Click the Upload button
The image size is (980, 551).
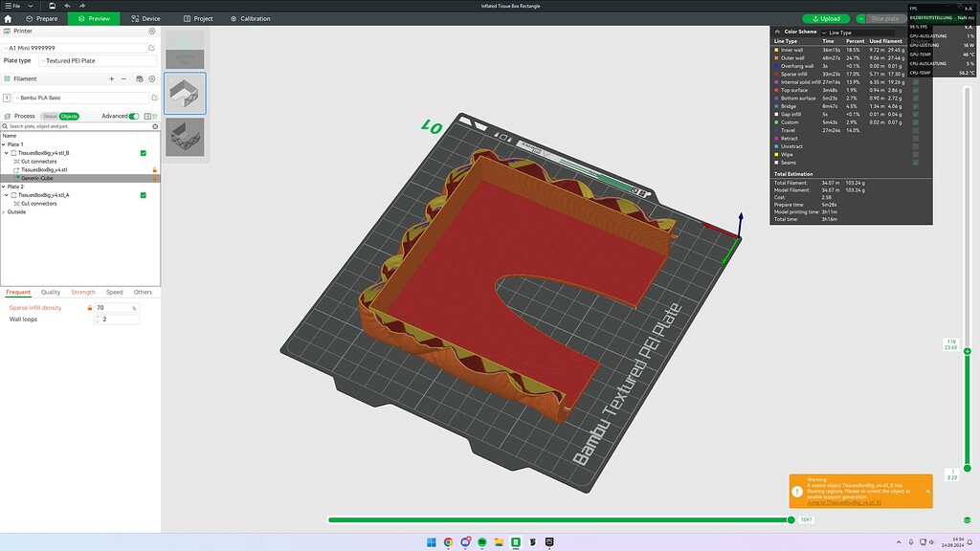826,19
